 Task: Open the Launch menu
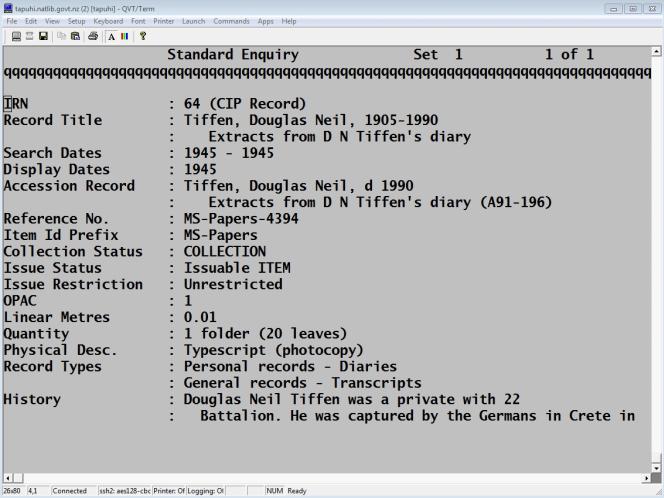194,21
